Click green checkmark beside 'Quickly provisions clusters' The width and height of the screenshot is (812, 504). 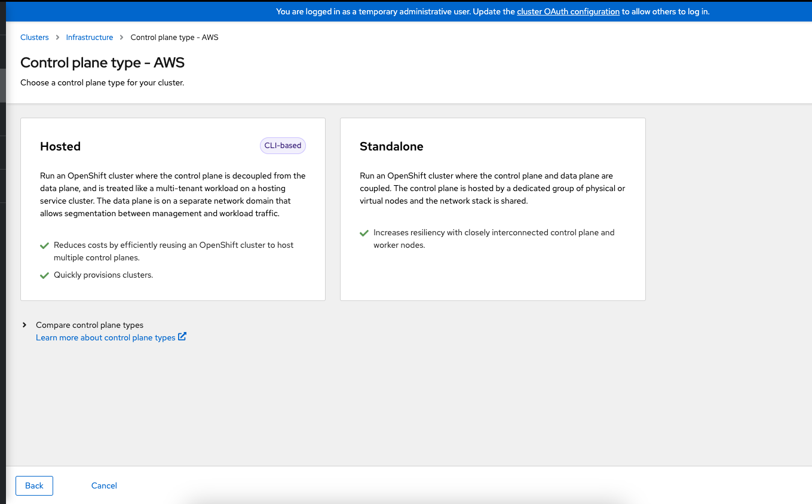tap(44, 275)
